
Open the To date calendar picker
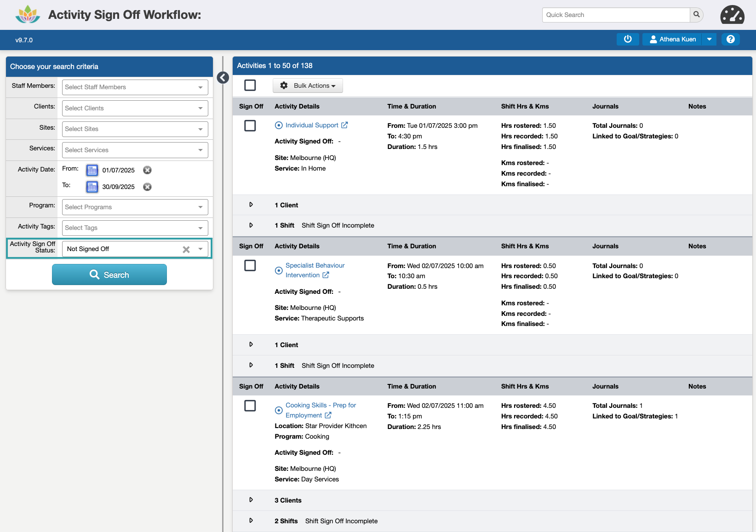click(92, 187)
